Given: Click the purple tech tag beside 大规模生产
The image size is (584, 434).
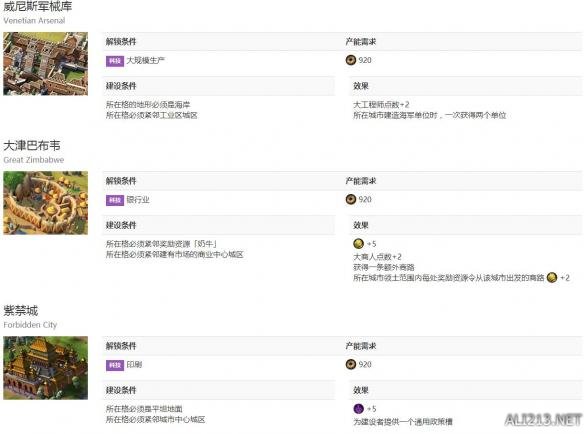Looking at the screenshot, I should click(x=115, y=61).
